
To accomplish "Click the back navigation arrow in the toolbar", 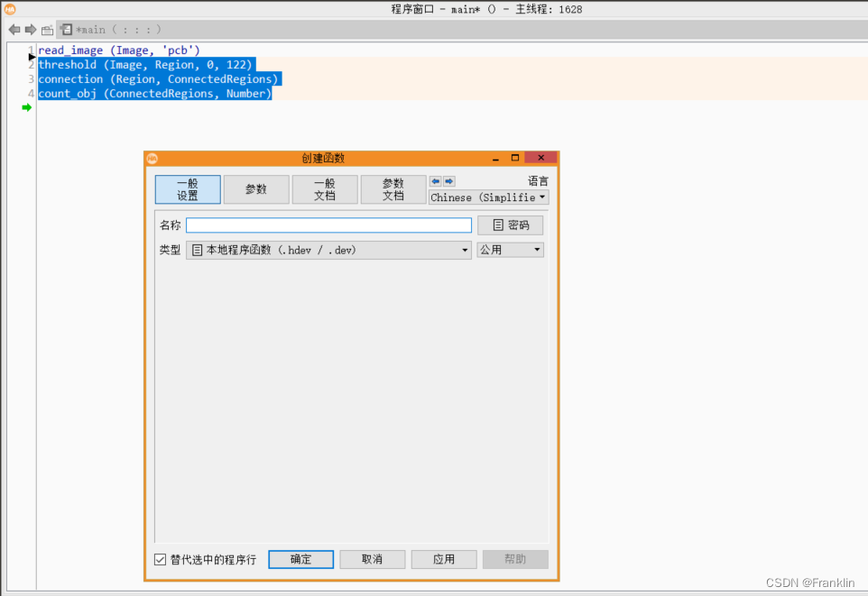I will 13,29.
